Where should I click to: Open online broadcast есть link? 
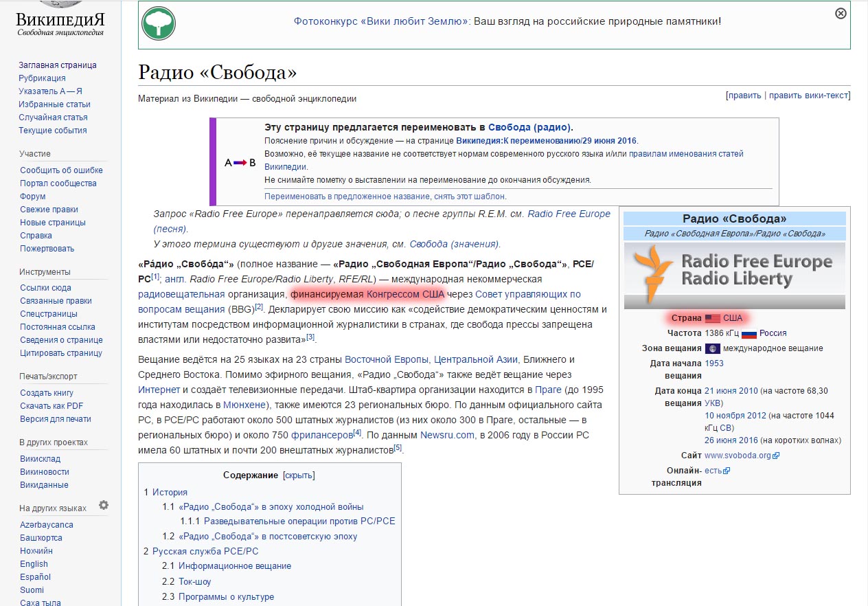713,471
